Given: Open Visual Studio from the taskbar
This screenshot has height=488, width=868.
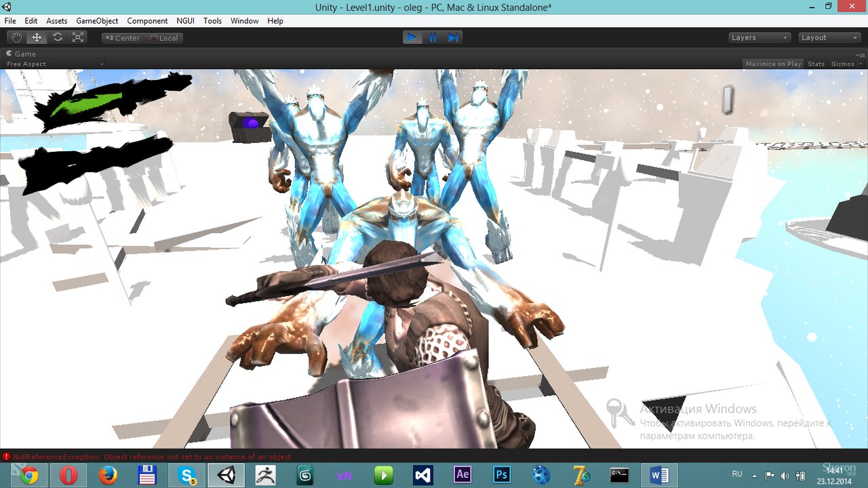Looking at the screenshot, I should tap(423, 476).
